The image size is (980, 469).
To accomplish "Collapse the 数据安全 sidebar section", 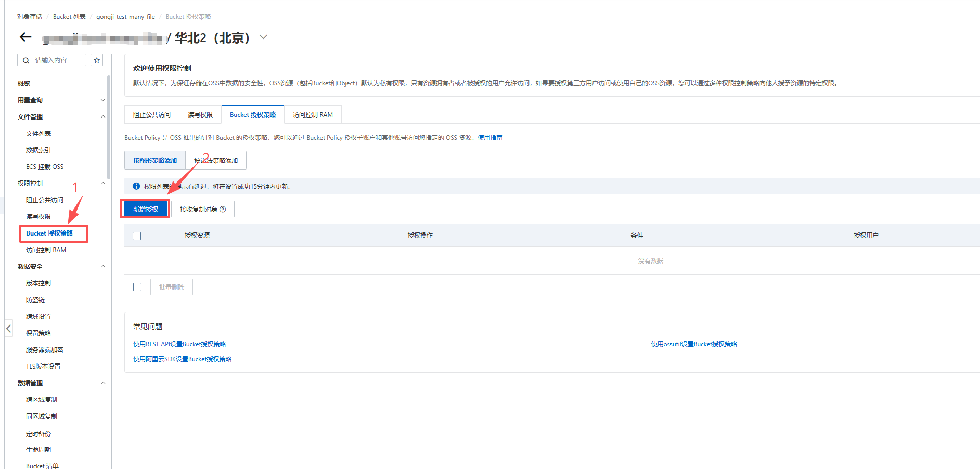I will click(102, 267).
